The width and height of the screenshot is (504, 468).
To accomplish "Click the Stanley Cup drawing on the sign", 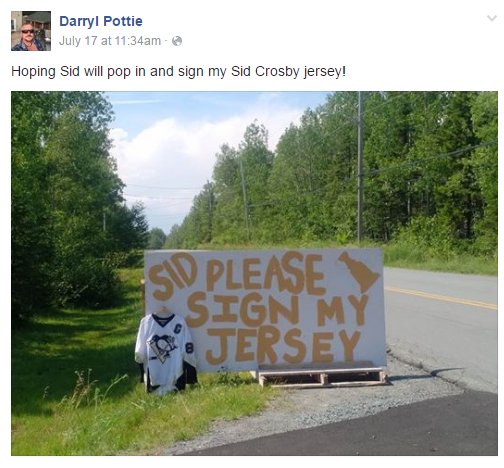I will point(359,272).
